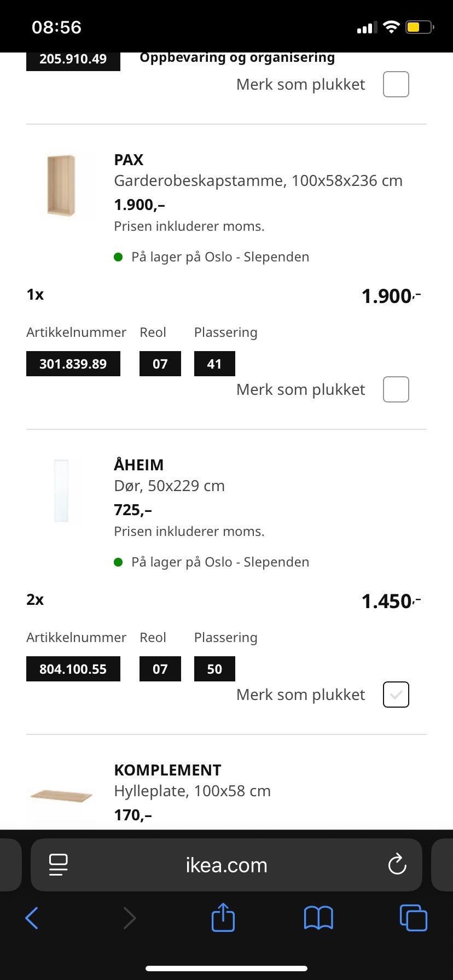Open the ÅHEIM product title link
This screenshot has width=453, height=980.
tap(138, 465)
